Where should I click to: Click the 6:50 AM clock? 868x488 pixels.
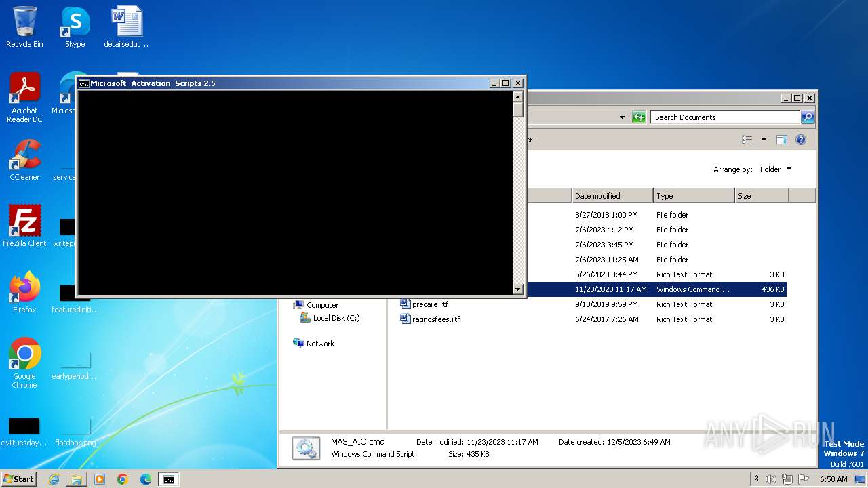pos(833,479)
